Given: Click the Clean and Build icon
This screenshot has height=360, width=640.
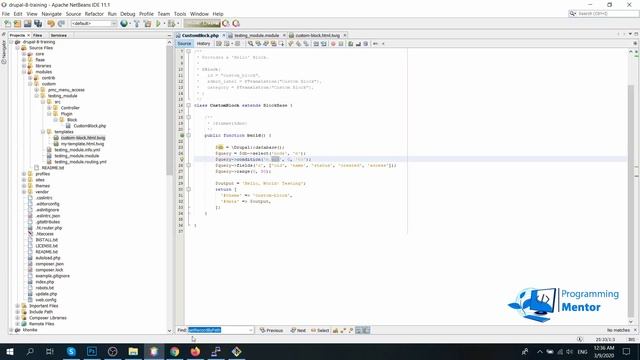Looking at the screenshot, I should pos(147,24).
